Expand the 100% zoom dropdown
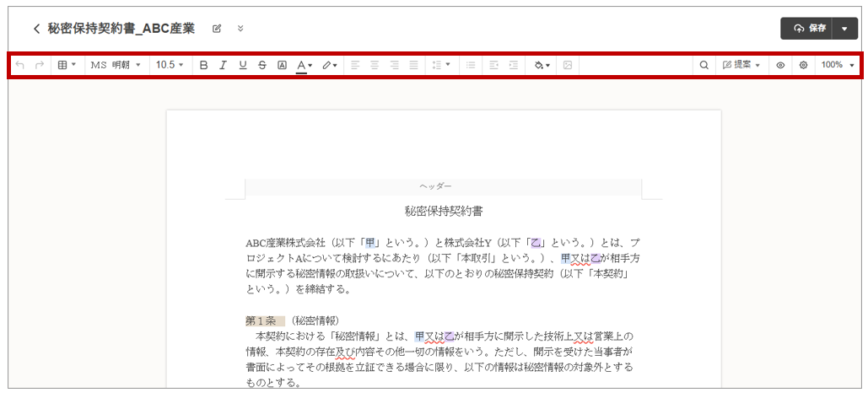The image size is (868, 398). (x=838, y=65)
